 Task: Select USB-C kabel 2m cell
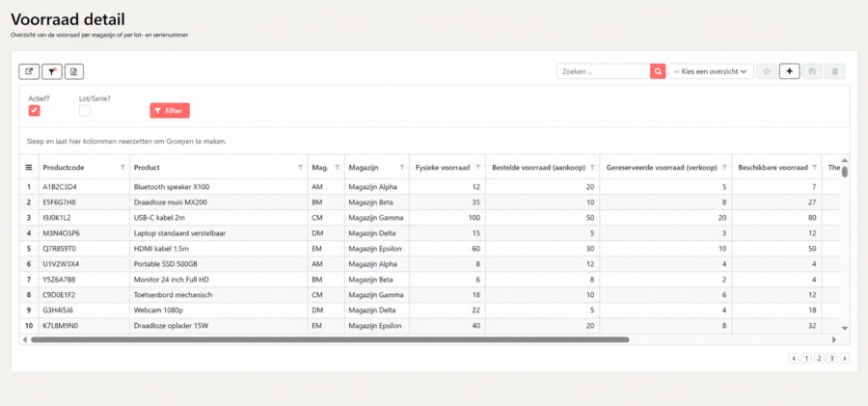tap(219, 218)
